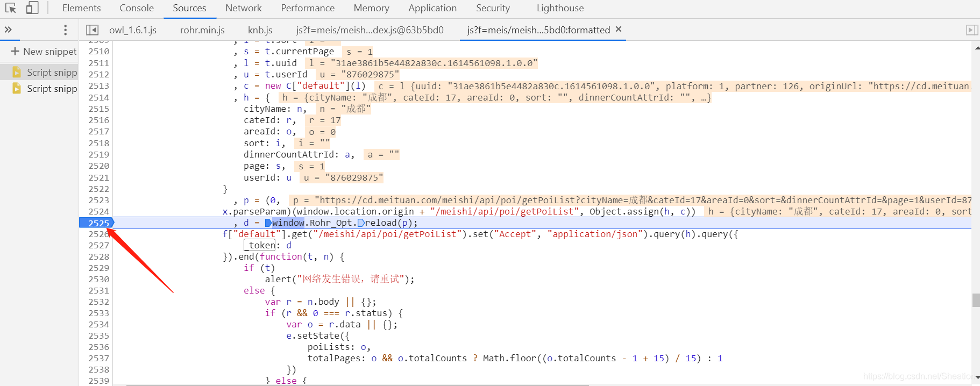Create a New snippet

44,52
